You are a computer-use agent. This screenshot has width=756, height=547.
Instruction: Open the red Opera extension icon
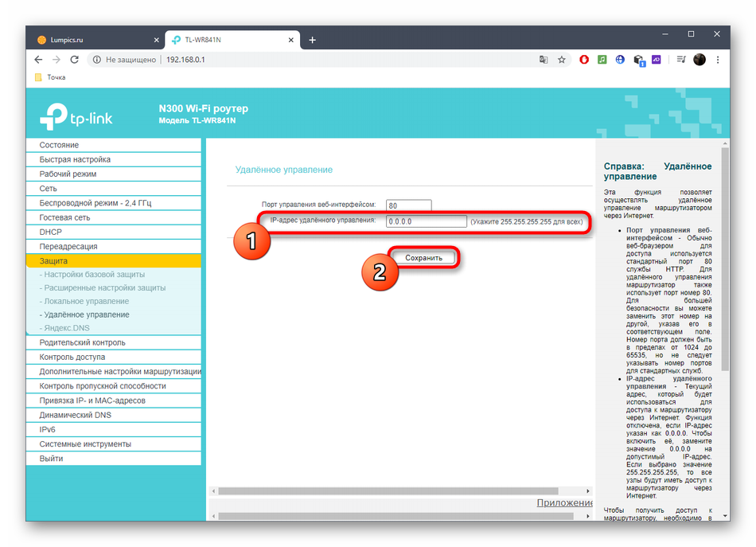tap(584, 60)
